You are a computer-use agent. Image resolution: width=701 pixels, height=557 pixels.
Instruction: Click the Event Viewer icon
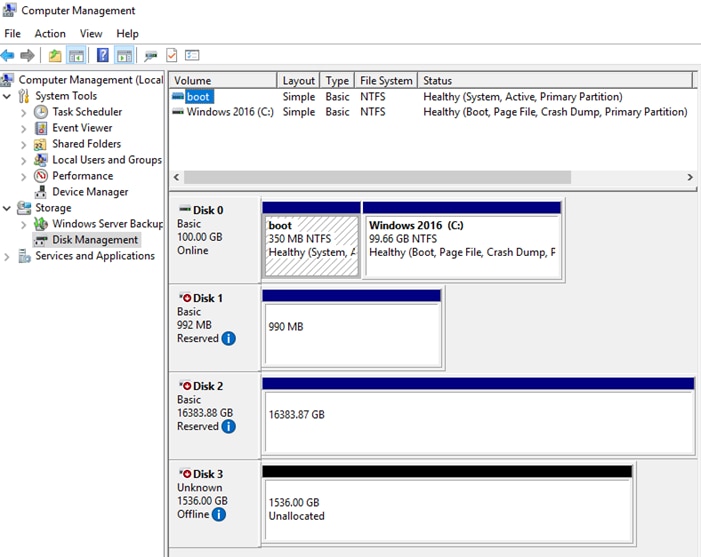coord(41,128)
